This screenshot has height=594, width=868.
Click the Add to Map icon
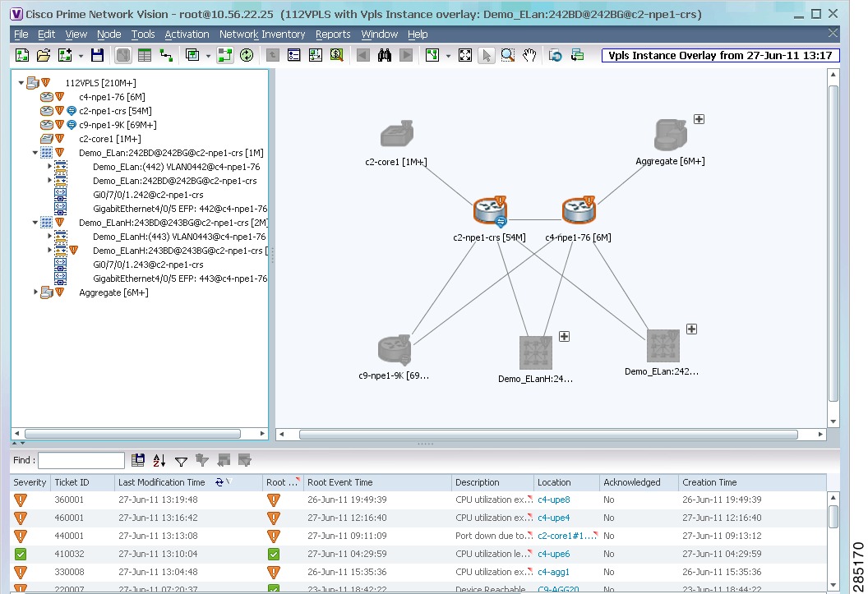pos(65,55)
